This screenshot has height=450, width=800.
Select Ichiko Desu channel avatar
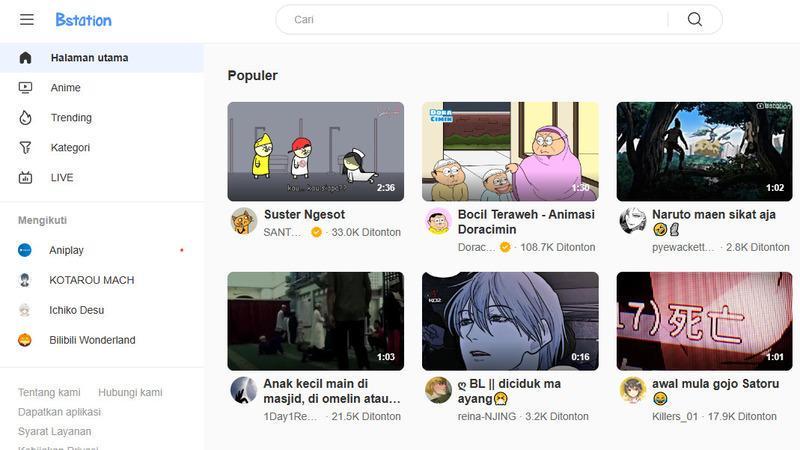(24, 310)
